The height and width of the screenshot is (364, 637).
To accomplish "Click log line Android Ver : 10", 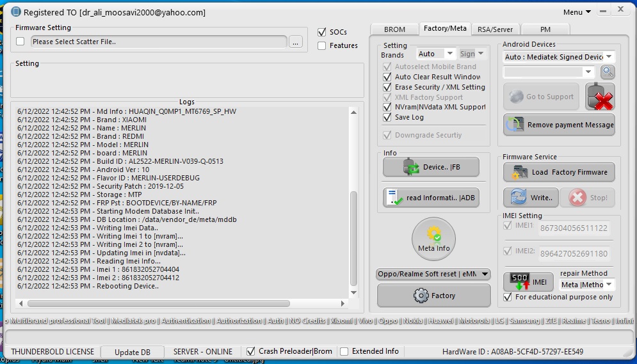I will coord(83,170).
